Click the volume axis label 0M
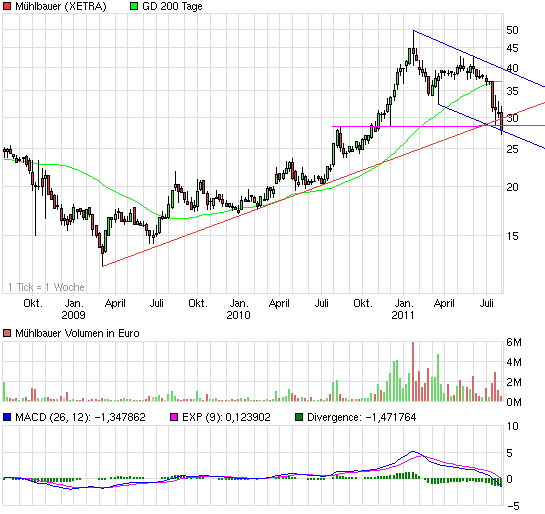 (514, 402)
